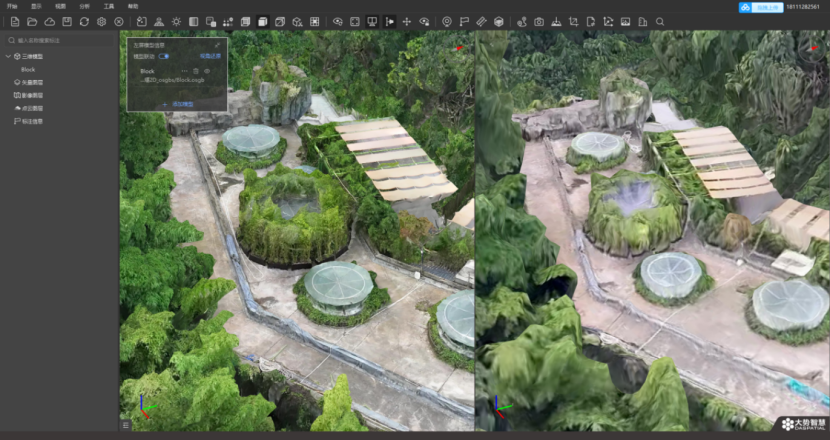Image resolution: width=830 pixels, height=440 pixels.
Task: Open the Block model three-dots menu
Action: click(184, 71)
